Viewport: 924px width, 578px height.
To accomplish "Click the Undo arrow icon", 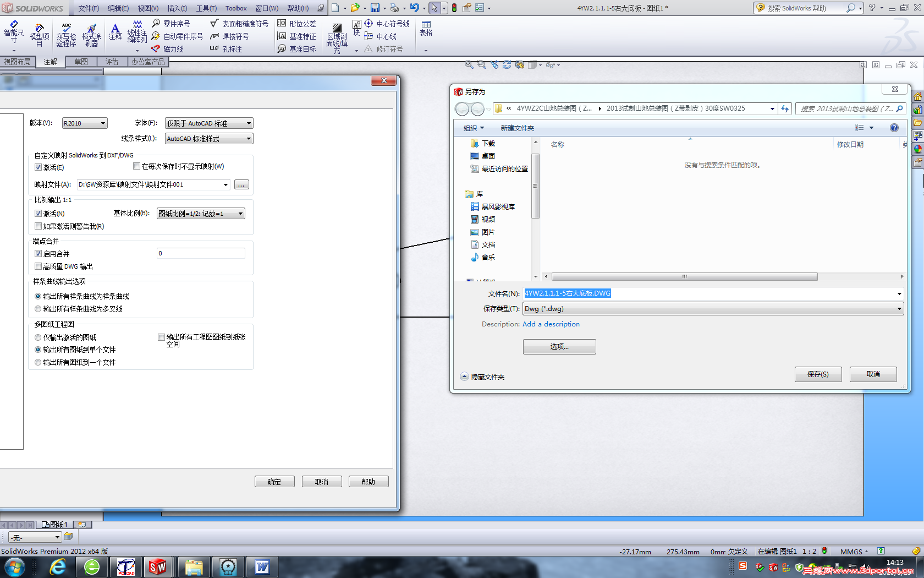I will click(415, 8).
